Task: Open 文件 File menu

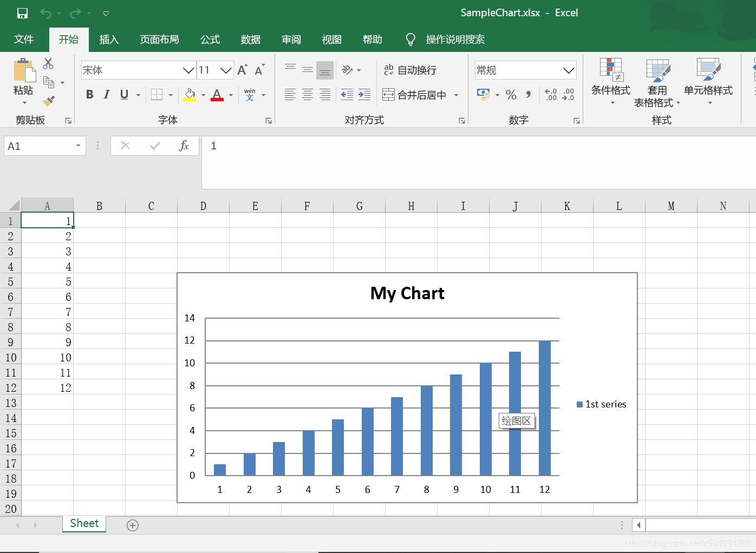Action: (x=24, y=39)
